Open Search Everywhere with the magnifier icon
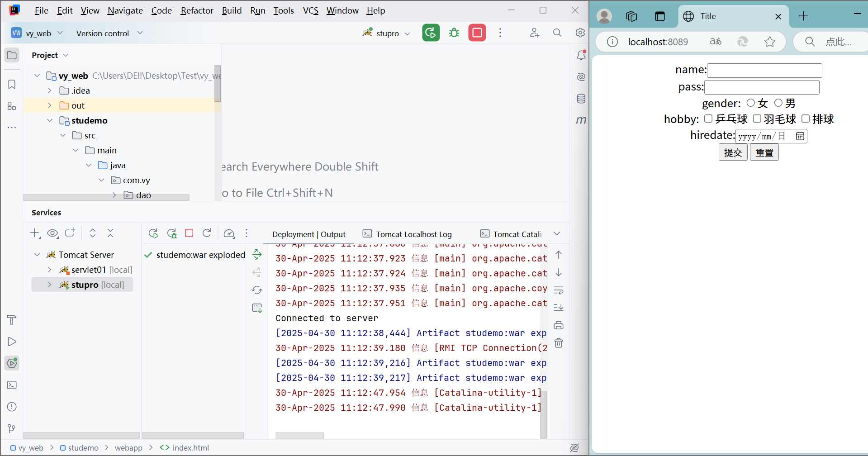The height and width of the screenshot is (456, 868). (x=557, y=33)
